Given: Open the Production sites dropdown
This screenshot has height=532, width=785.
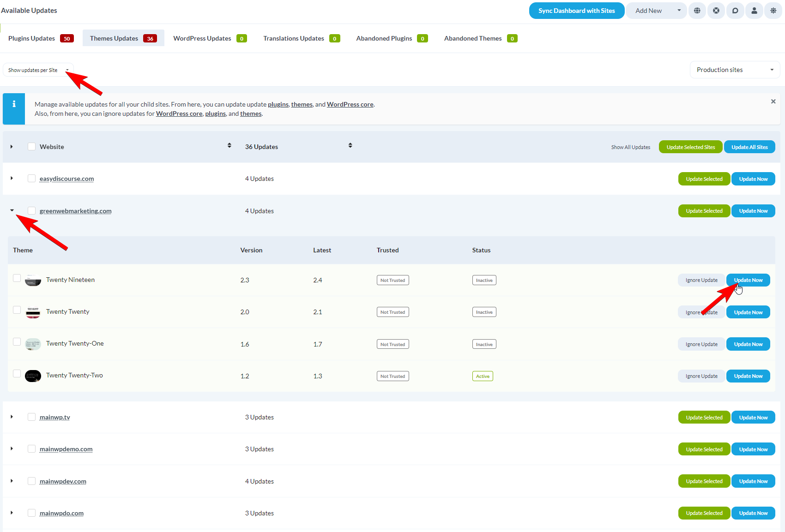Looking at the screenshot, I should (734, 70).
